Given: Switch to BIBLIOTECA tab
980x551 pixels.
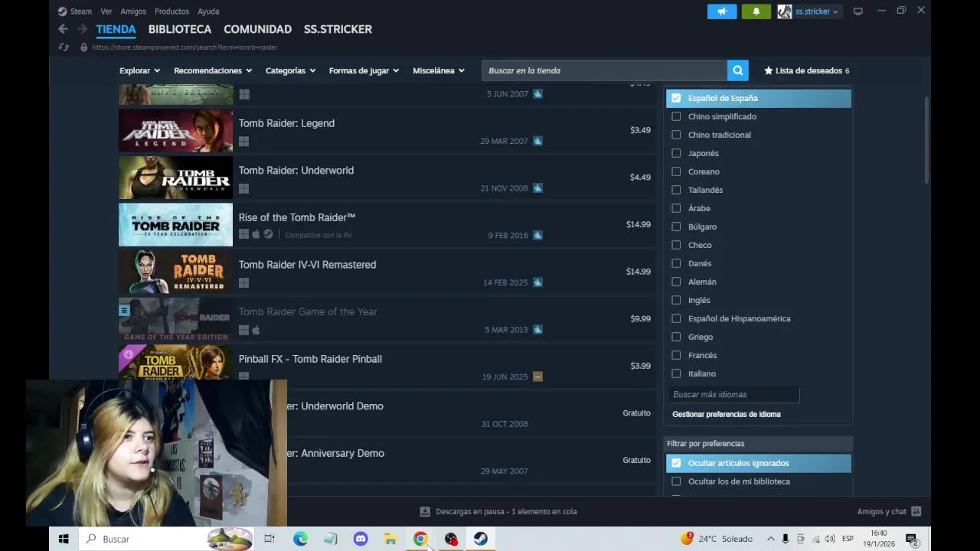Looking at the screenshot, I should pos(180,29).
